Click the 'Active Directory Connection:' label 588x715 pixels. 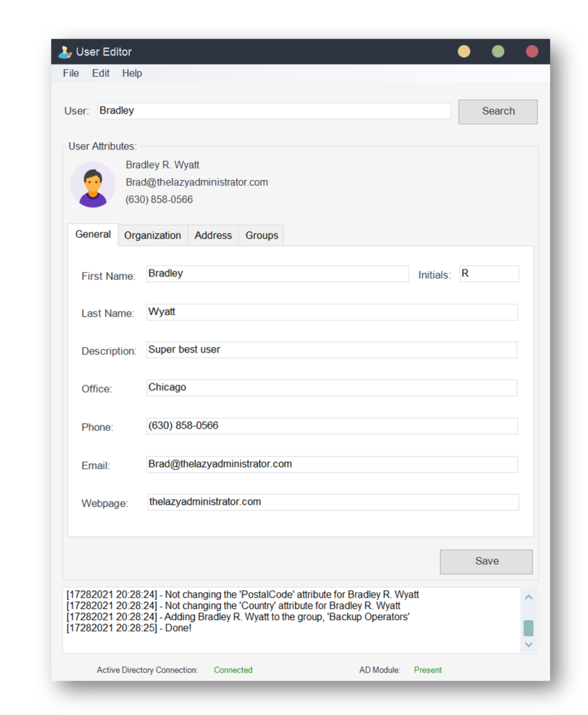[x=147, y=670]
